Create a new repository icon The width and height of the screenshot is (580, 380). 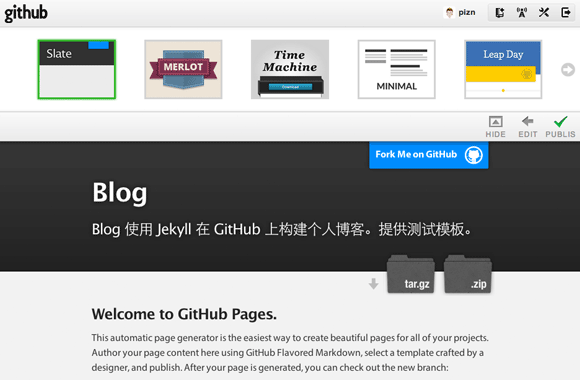coord(500,13)
